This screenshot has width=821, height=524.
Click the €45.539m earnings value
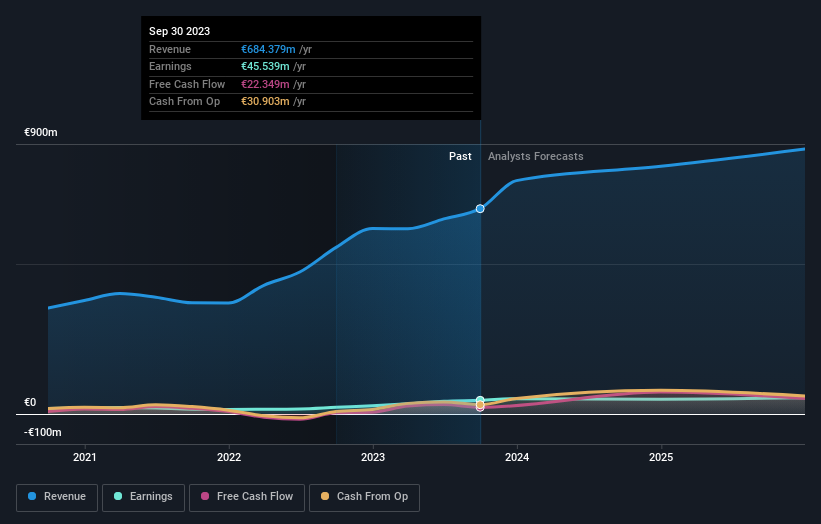point(265,66)
